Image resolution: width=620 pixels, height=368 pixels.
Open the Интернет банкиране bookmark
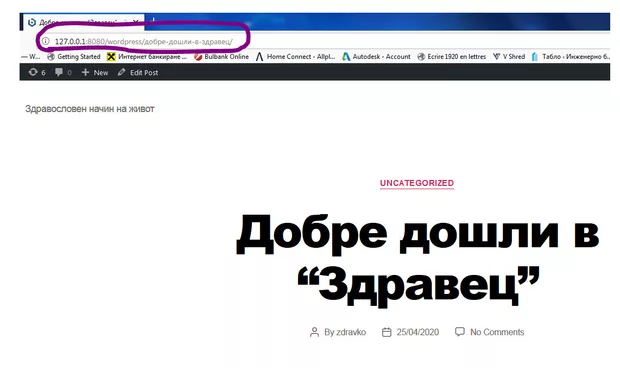point(147,57)
